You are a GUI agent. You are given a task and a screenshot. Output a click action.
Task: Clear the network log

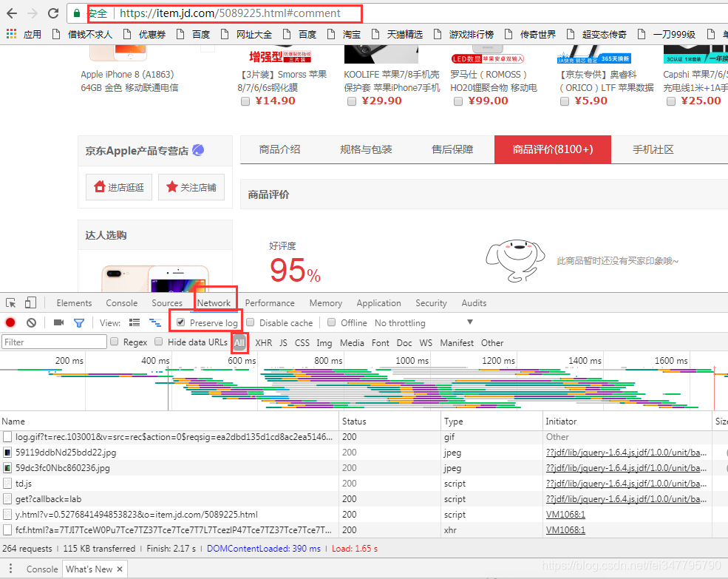click(x=31, y=322)
